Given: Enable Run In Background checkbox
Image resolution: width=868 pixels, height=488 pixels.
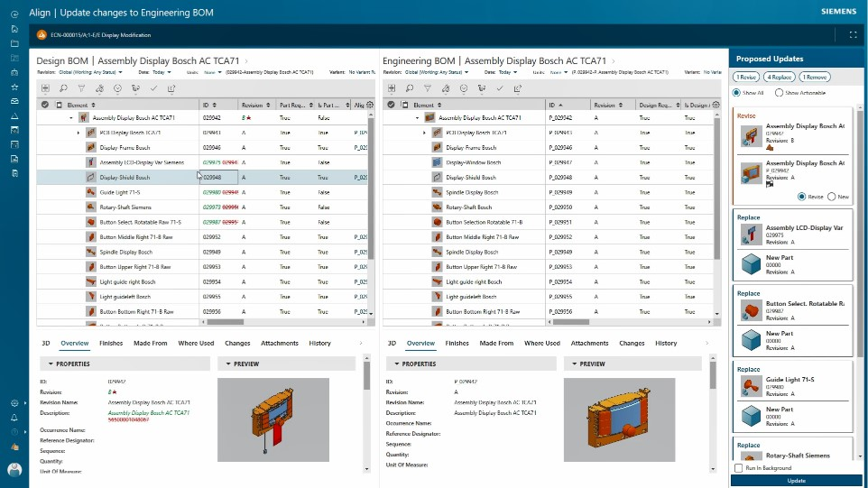Looking at the screenshot, I should pos(738,468).
